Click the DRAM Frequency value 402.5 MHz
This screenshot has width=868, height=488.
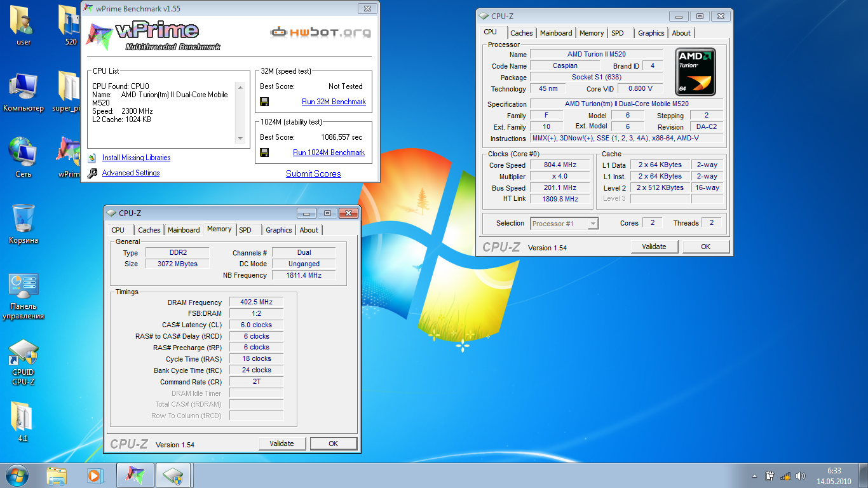pos(256,302)
